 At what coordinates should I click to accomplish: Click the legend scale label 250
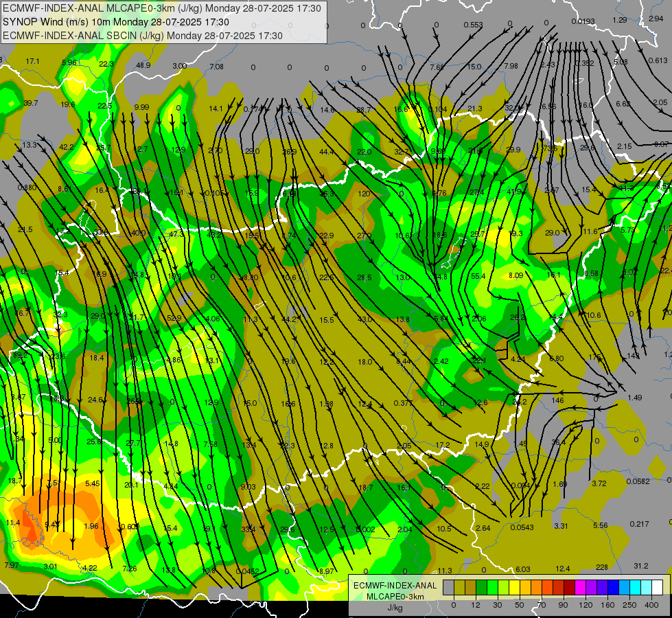(629, 605)
